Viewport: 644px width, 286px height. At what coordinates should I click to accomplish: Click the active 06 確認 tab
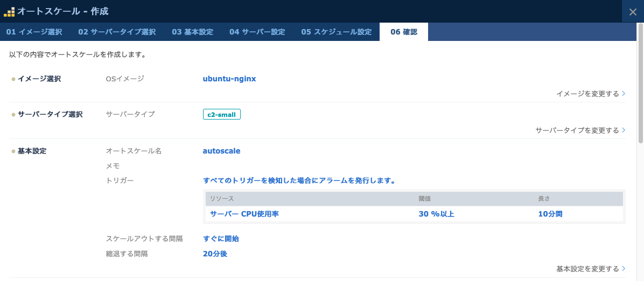(403, 32)
